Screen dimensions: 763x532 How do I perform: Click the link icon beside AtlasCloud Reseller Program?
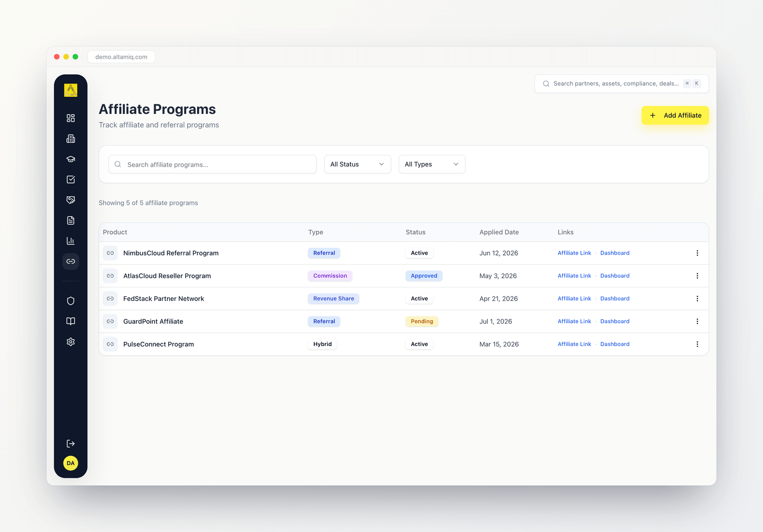click(110, 276)
